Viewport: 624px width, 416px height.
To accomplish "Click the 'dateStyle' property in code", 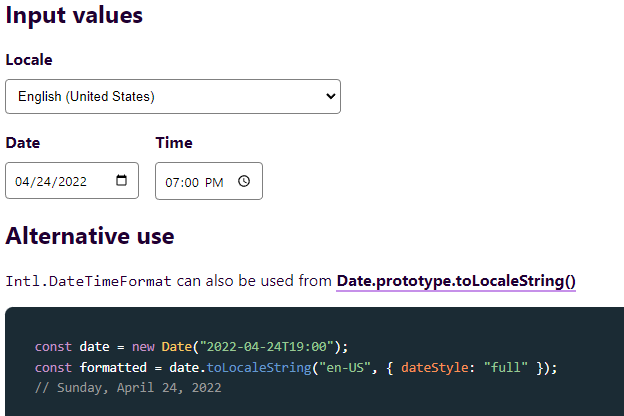I will pyautogui.click(x=435, y=367).
